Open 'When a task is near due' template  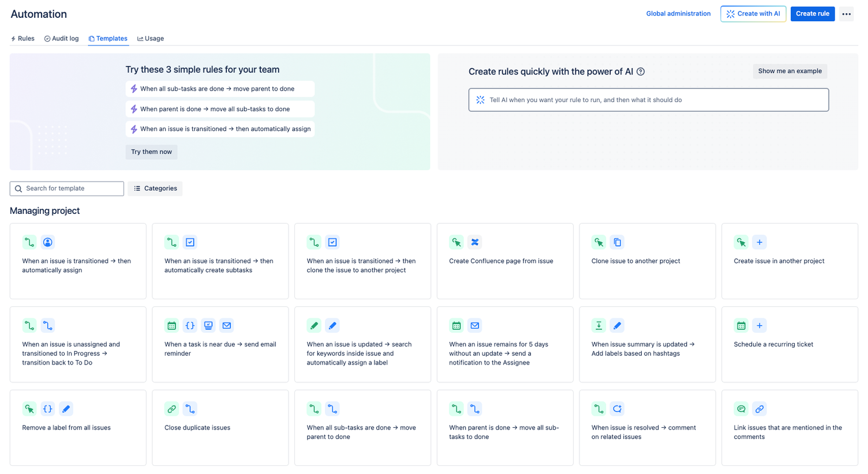[x=220, y=344]
